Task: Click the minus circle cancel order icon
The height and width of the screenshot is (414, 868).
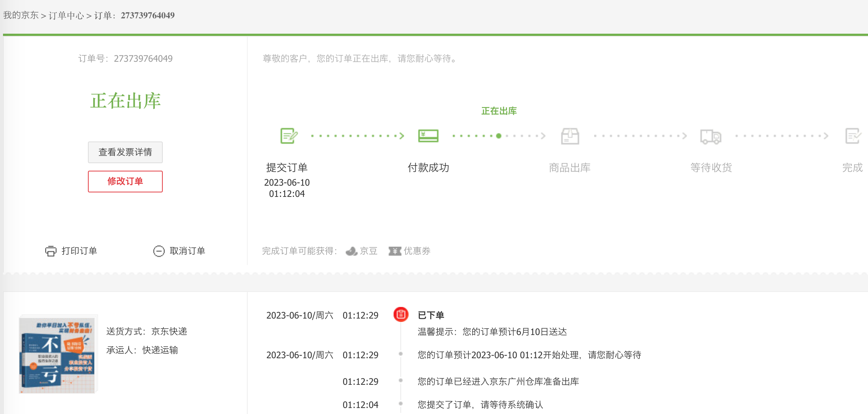Action: (159, 251)
